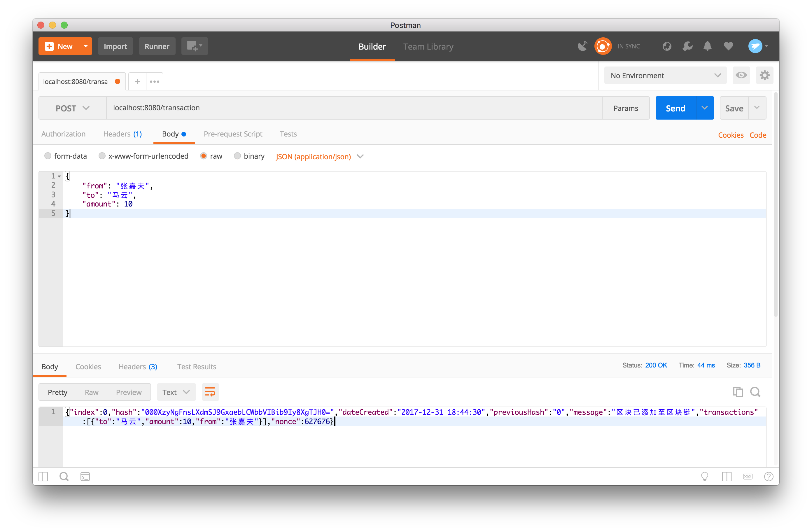Viewport: 812px width, 532px height.
Task: Click the request URL input field
Action: point(354,108)
